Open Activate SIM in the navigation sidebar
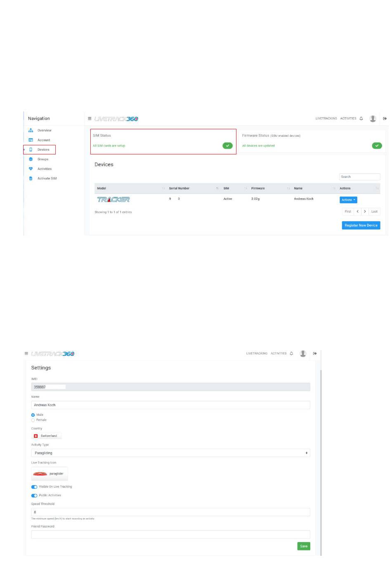 (47, 178)
